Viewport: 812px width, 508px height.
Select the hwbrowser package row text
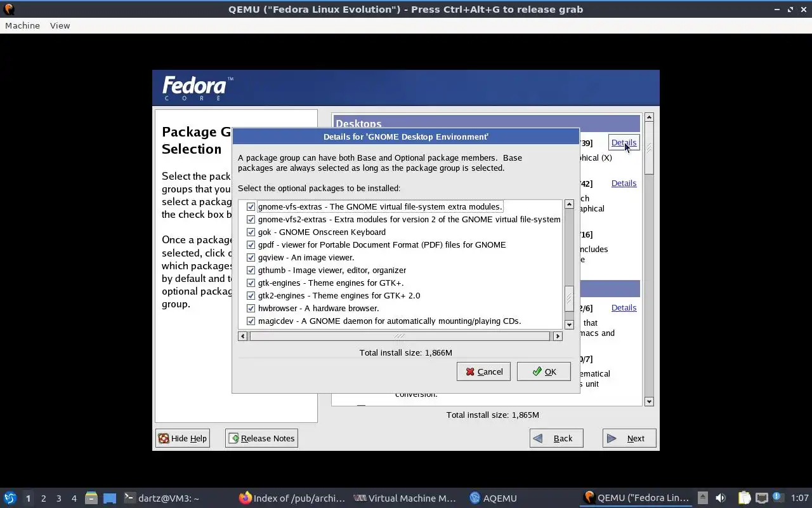pyautogui.click(x=318, y=309)
